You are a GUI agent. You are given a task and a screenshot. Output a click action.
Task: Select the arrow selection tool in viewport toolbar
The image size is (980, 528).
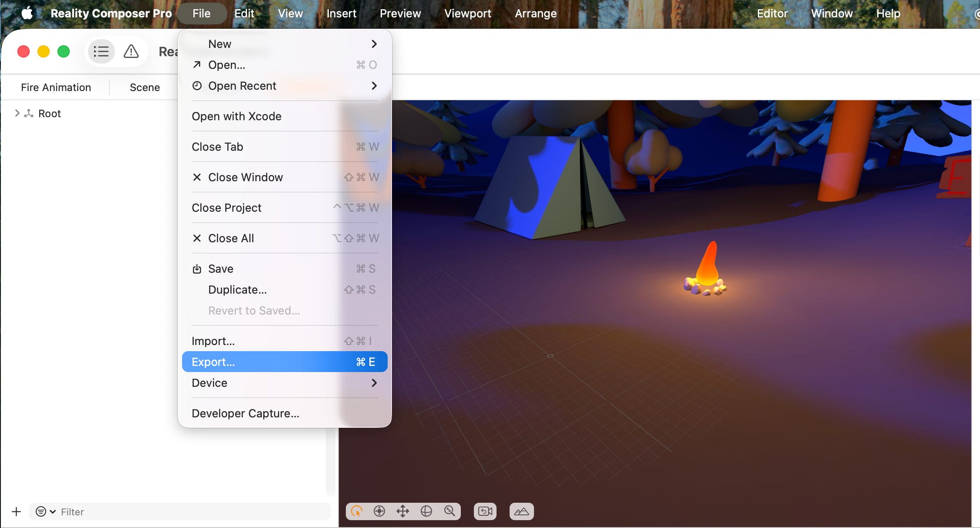coord(357,511)
